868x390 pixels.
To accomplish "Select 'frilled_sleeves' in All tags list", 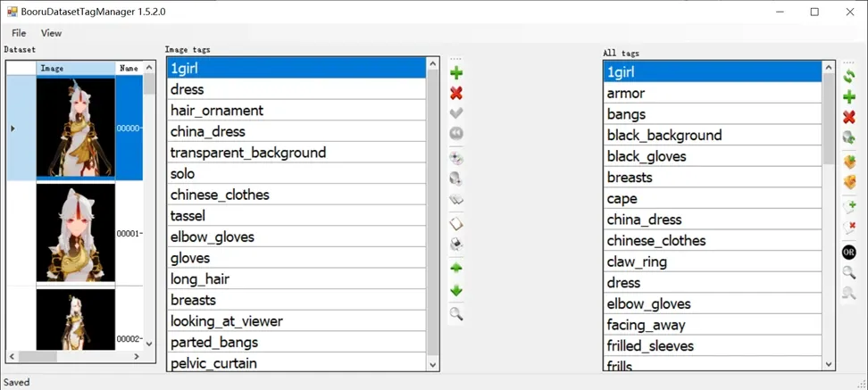I will (713, 345).
